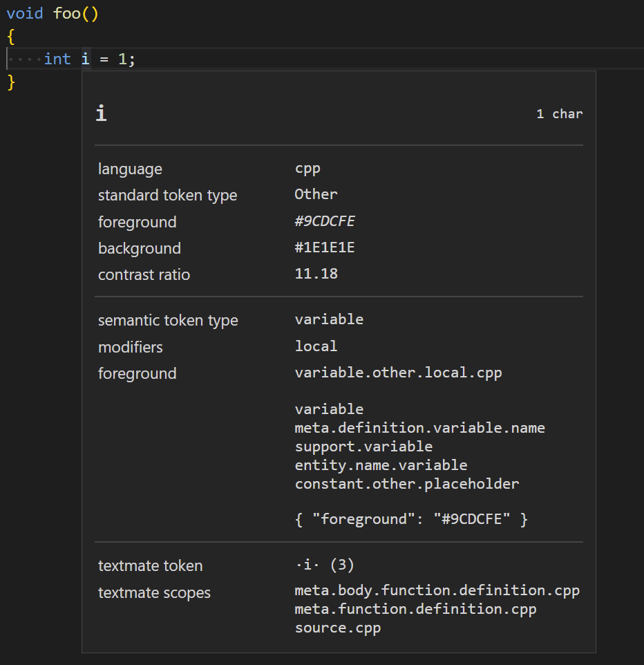
Task: Click the 'source.cpp' scope entry
Action: click(338, 628)
